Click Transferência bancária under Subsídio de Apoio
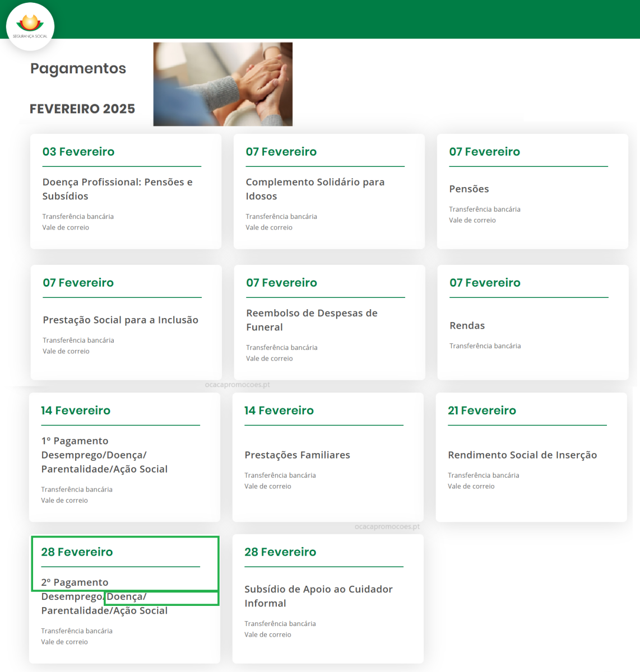The height and width of the screenshot is (672, 640). [x=280, y=624]
